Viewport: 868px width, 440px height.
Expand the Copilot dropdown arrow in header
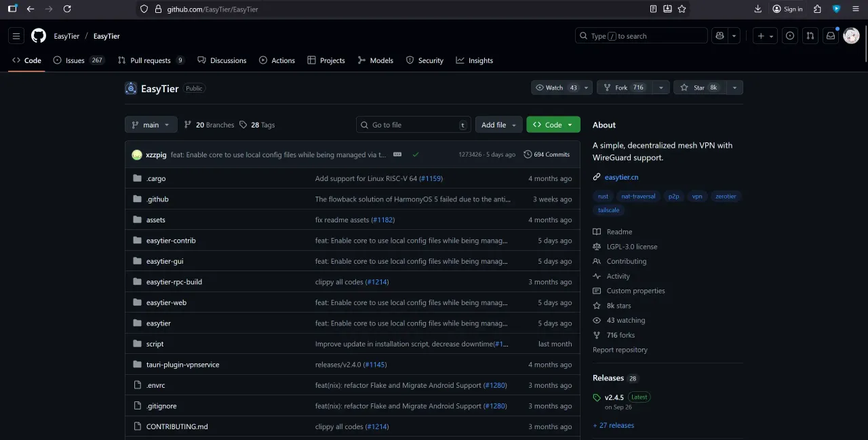[734, 36]
